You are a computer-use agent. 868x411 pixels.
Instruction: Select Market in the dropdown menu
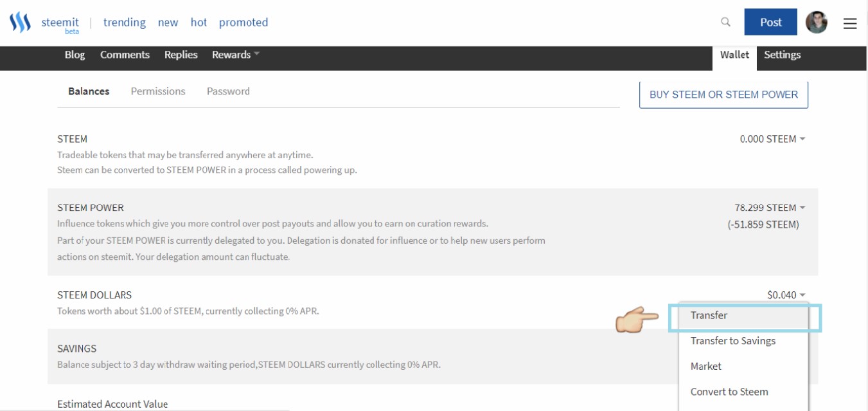pyautogui.click(x=706, y=366)
